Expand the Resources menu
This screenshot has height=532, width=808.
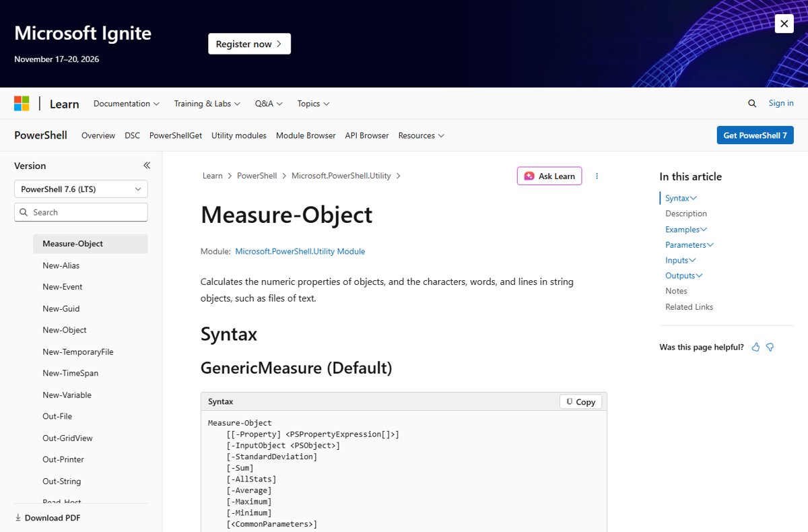(x=422, y=135)
